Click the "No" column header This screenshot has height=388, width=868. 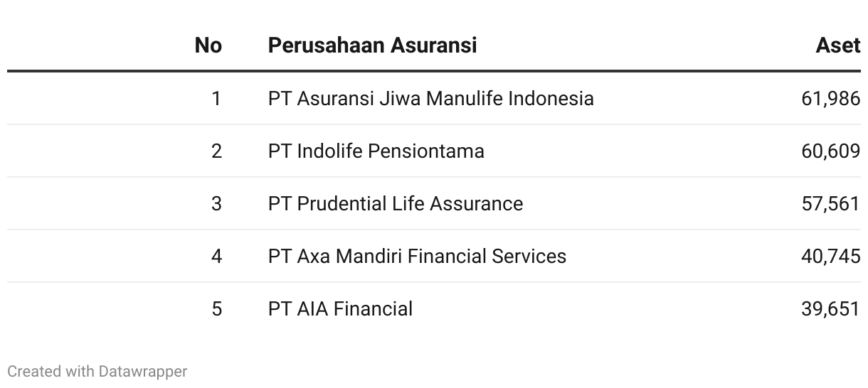(208, 45)
